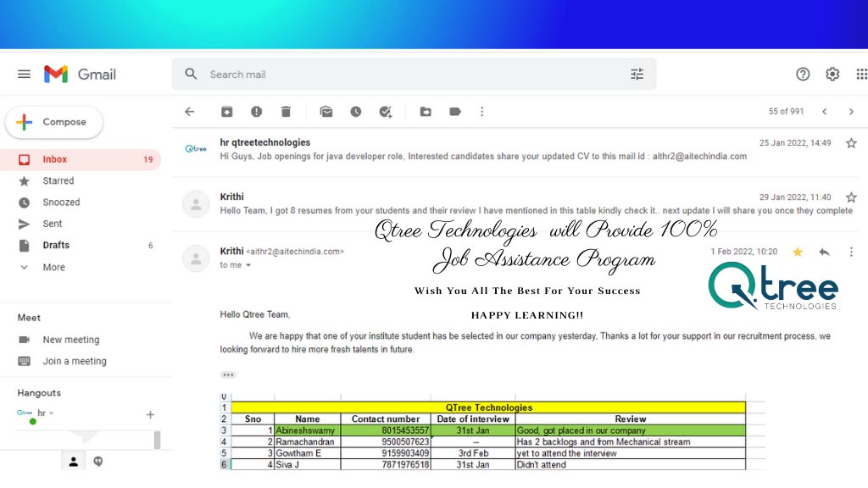
Task: Open the Drafts folder
Action: point(81,245)
